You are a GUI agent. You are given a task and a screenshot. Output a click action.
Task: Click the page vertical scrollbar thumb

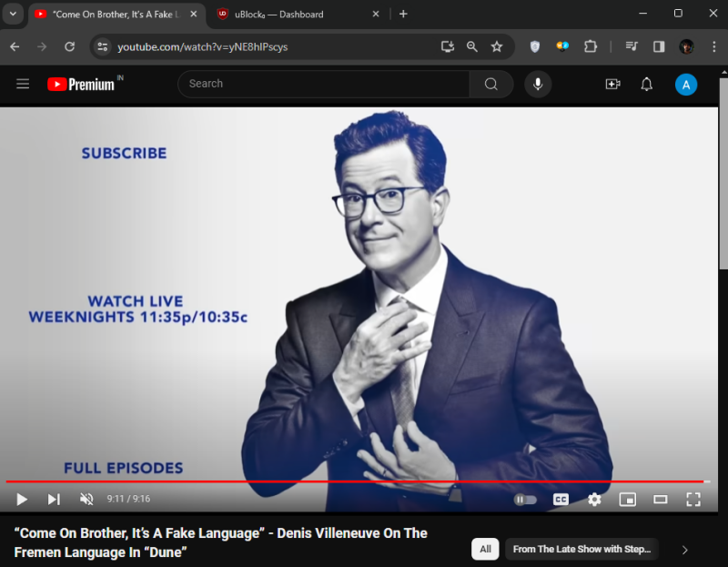coord(723,173)
